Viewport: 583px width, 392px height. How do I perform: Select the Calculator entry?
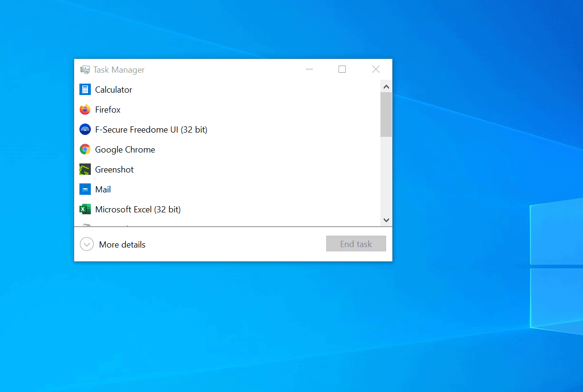tap(113, 89)
